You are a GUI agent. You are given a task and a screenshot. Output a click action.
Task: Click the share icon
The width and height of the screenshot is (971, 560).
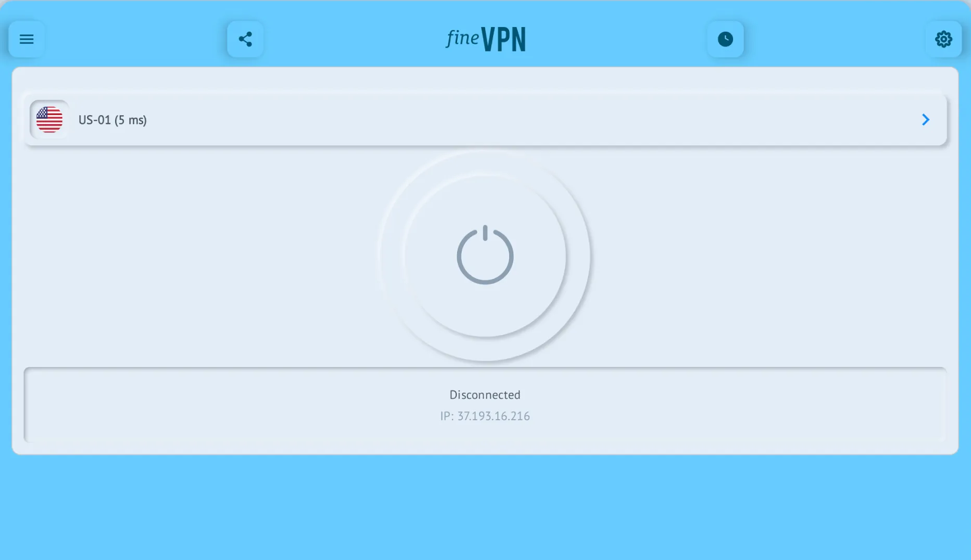tap(245, 39)
